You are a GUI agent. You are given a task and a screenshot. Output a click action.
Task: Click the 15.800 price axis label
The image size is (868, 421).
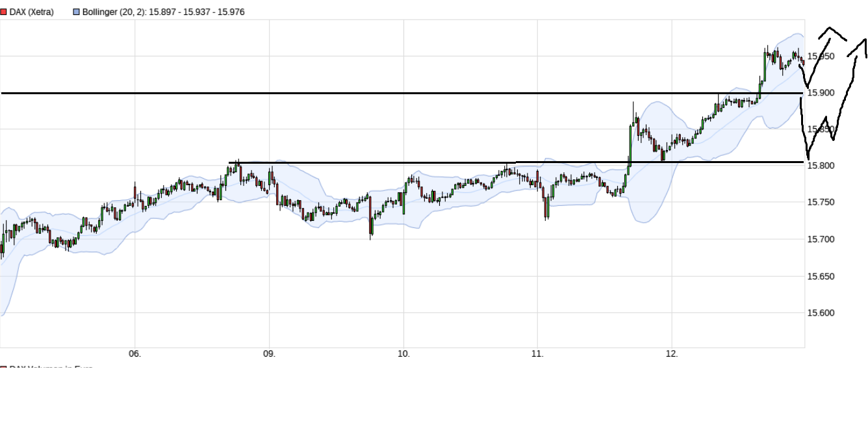(x=819, y=166)
